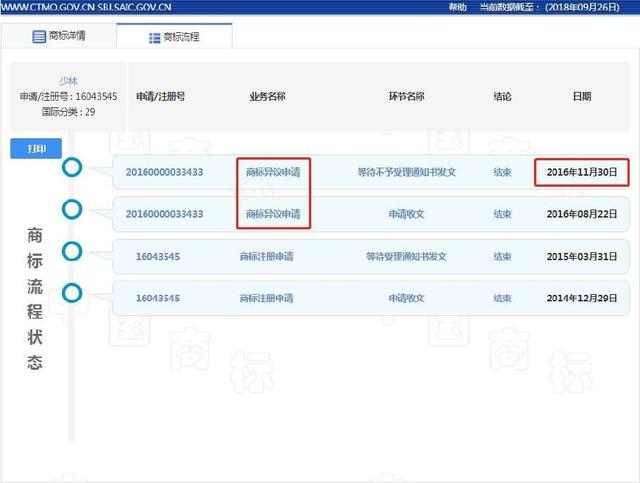640x483 pixels.
Task: Switch to the 商标流程 tab
Action: point(174,37)
